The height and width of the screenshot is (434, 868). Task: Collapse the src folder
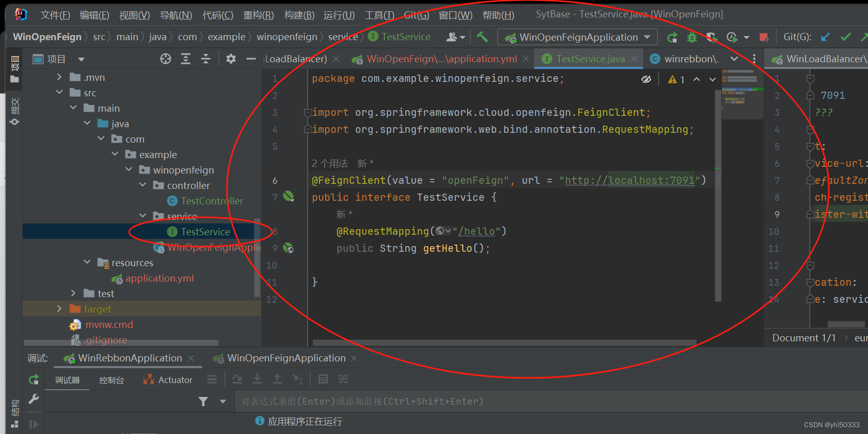[x=59, y=93]
